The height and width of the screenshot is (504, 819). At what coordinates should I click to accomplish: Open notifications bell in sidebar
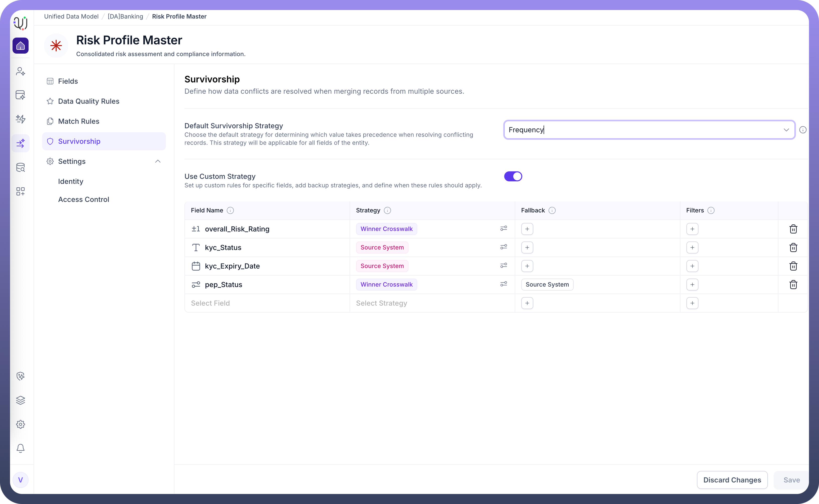(x=21, y=448)
